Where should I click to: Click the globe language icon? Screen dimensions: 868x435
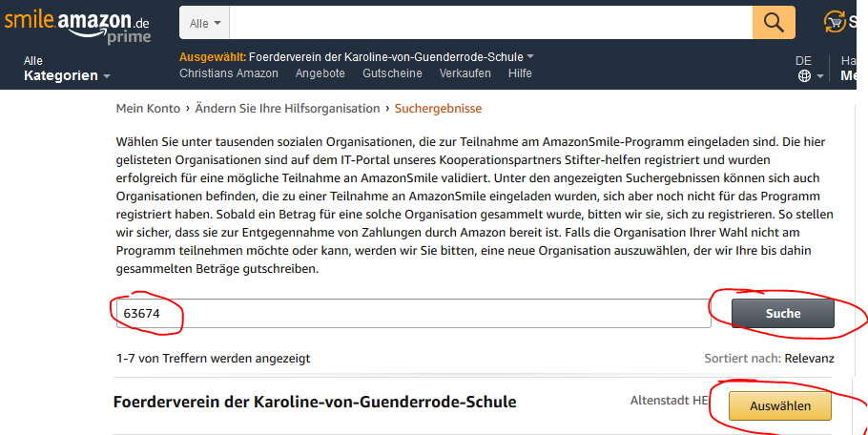(804, 76)
